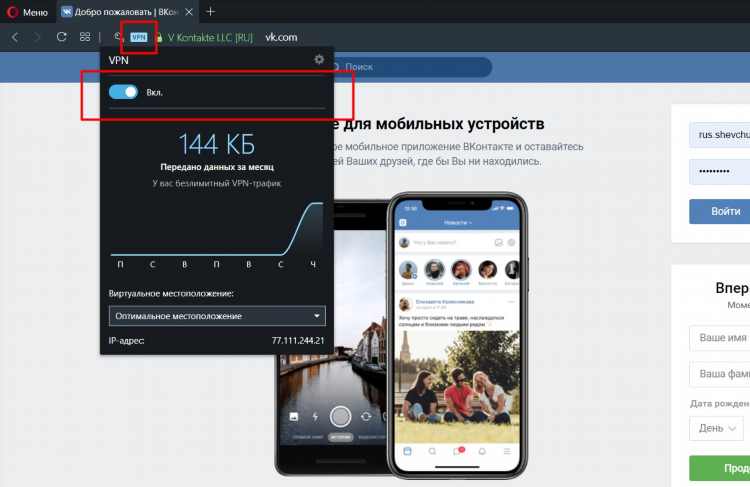This screenshot has height=487, width=750.
Task: Click the VK Поиск search field
Action: (x=409, y=67)
